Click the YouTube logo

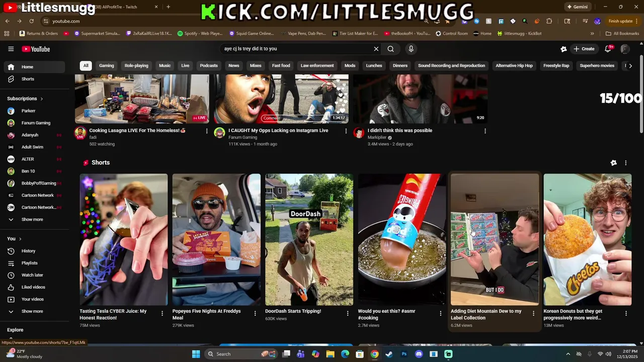coord(36,49)
